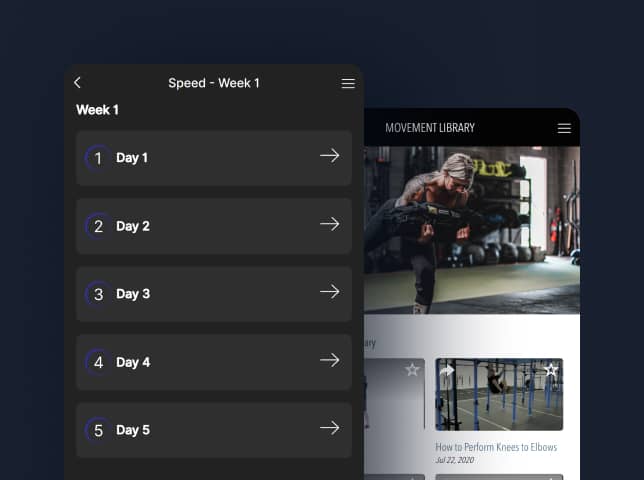The image size is (644, 480).
Task: Select the Day 1 numbered circle
Action: (x=98, y=158)
